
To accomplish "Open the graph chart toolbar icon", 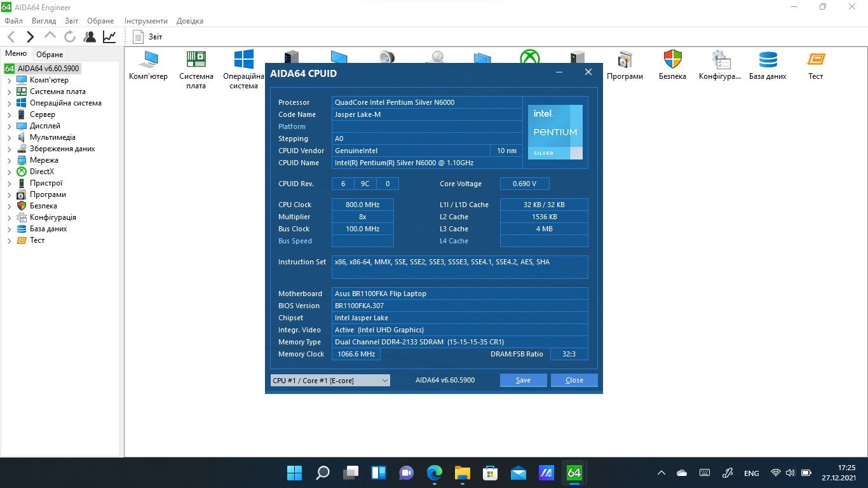I will (x=109, y=37).
